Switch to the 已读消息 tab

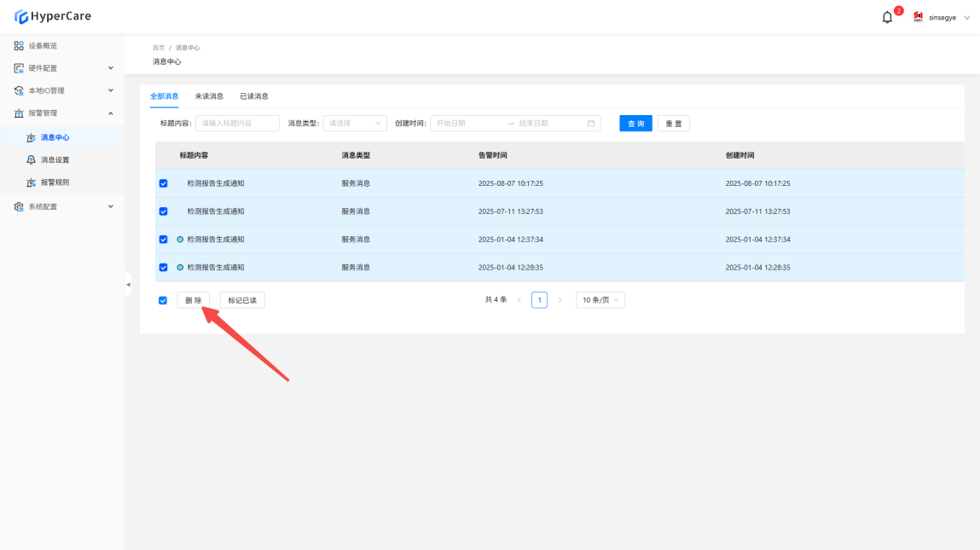254,96
